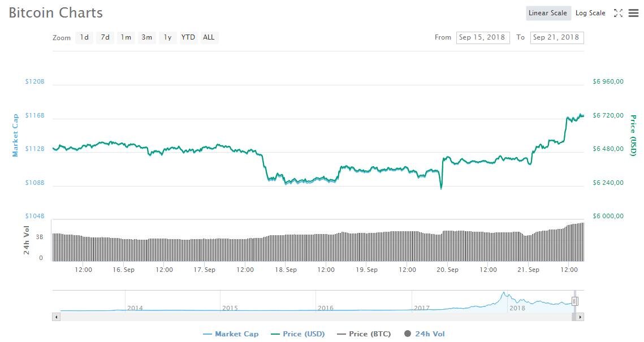The image size is (644, 342).
Task: Click 2018 in the navigator timeline
Action: [517, 308]
